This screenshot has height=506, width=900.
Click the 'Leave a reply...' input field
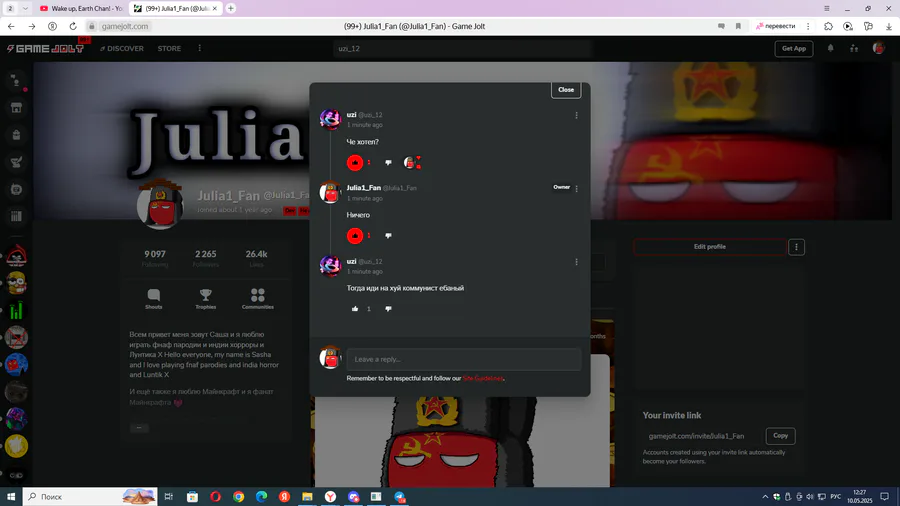tap(464, 359)
